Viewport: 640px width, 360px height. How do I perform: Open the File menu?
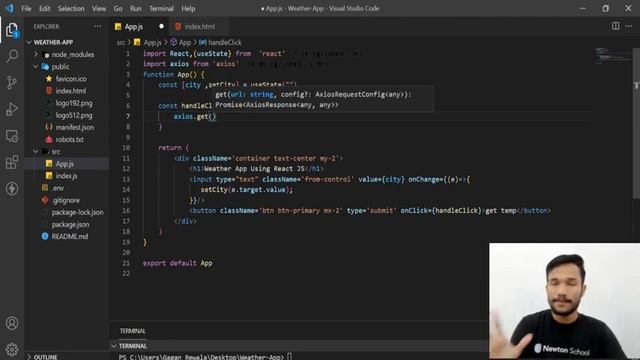click(26, 9)
